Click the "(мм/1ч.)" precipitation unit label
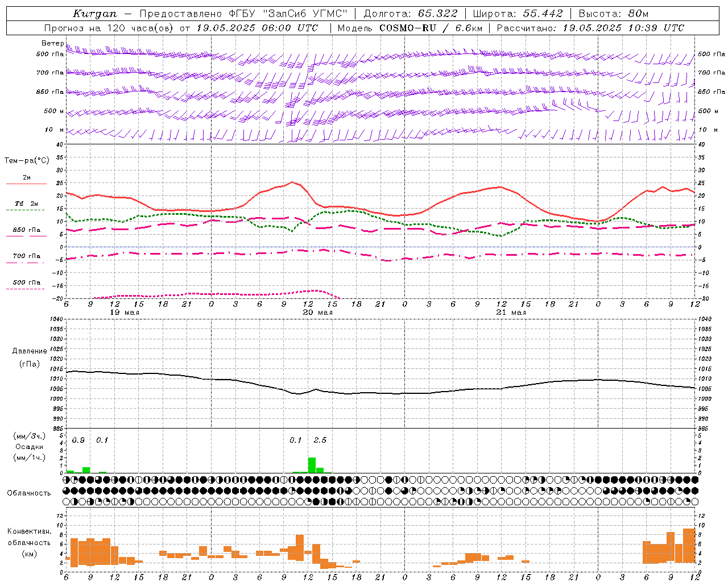This screenshot has width=728, height=582. point(30,457)
